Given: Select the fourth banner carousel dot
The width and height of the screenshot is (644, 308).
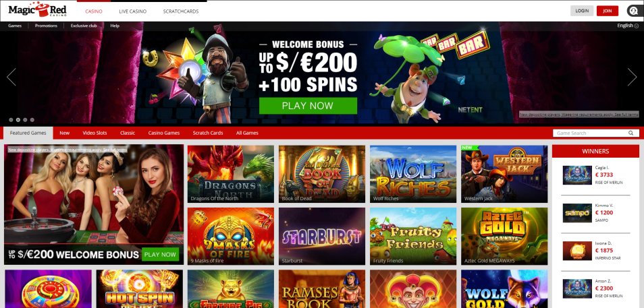Looking at the screenshot, I should (32, 120).
